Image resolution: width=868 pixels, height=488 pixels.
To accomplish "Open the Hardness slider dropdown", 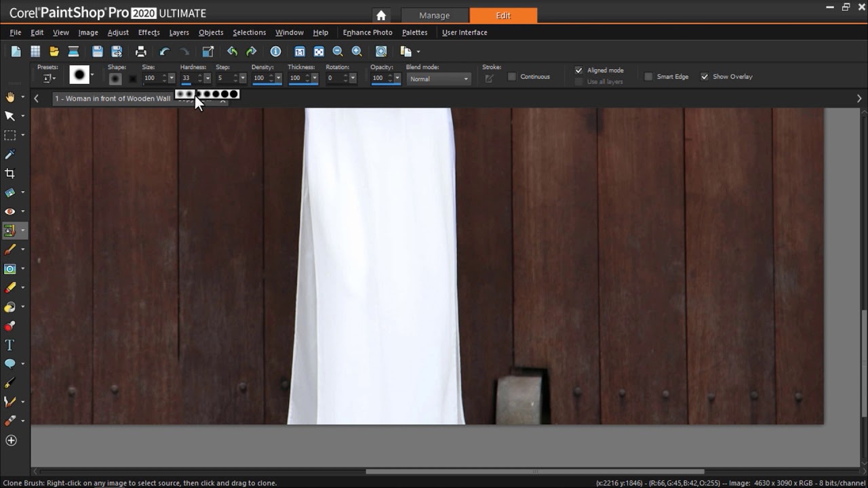I will [207, 78].
